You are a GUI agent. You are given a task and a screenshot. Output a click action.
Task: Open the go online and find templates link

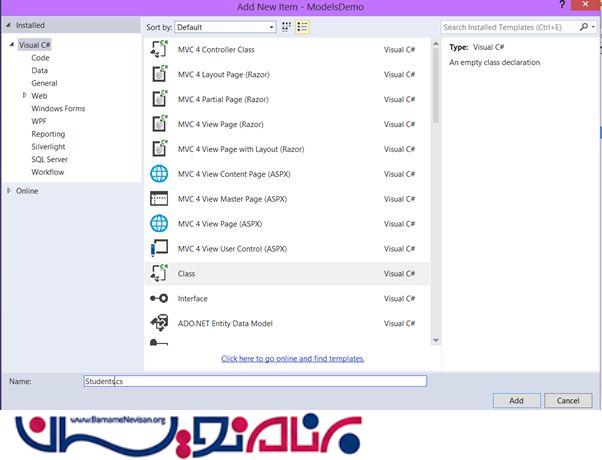pyautogui.click(x=292, y=358)
